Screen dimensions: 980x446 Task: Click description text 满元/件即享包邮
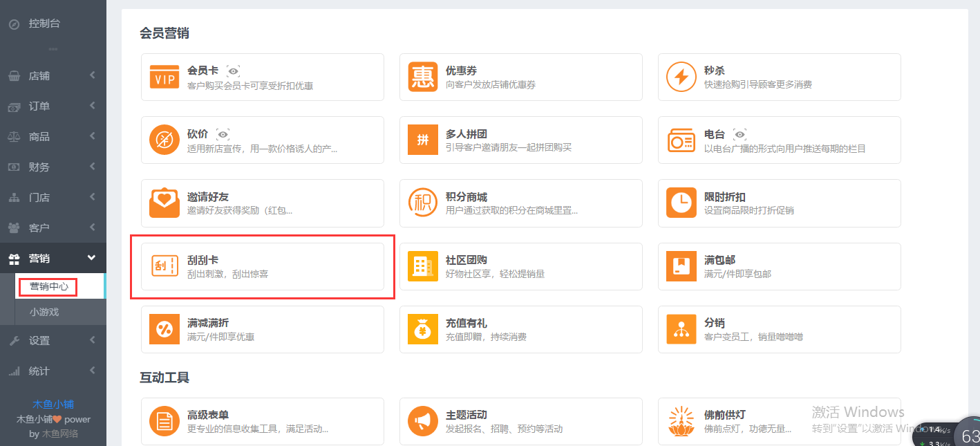(x=737, y=274)
